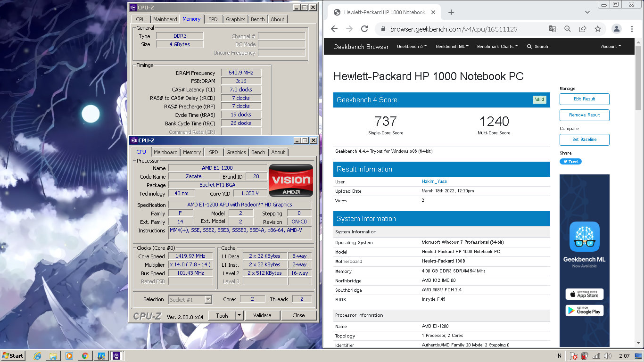Launch Internet Explorer from the taskbar
The width and height of the screenshot is (644, 362).
pyautogui.click(x=37, y=356)
